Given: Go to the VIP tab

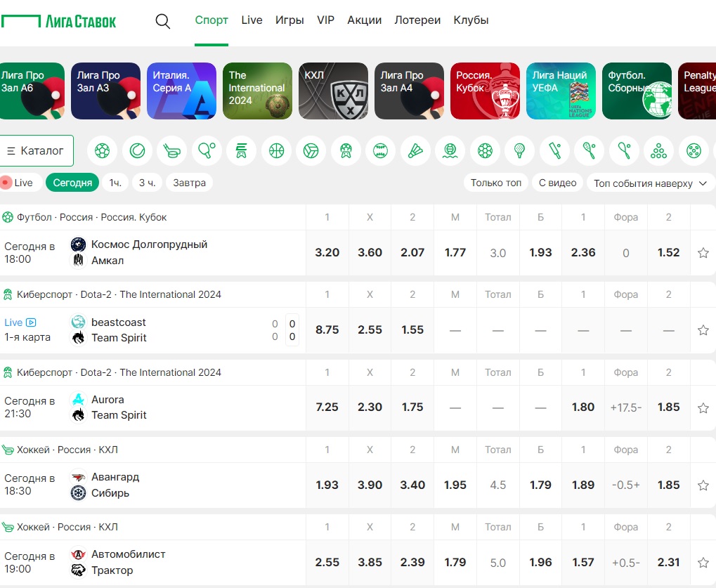Looking at the screenshot, I should [x=325, y=20].
